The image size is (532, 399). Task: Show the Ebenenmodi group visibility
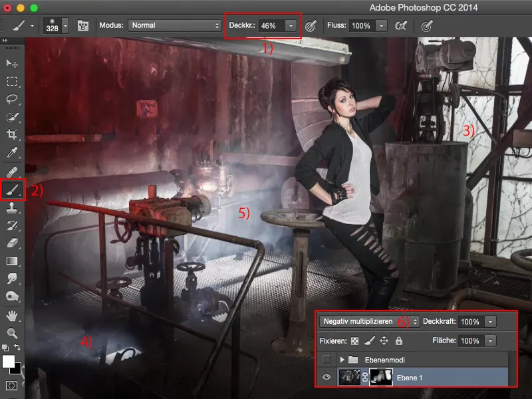click(327, 359)
